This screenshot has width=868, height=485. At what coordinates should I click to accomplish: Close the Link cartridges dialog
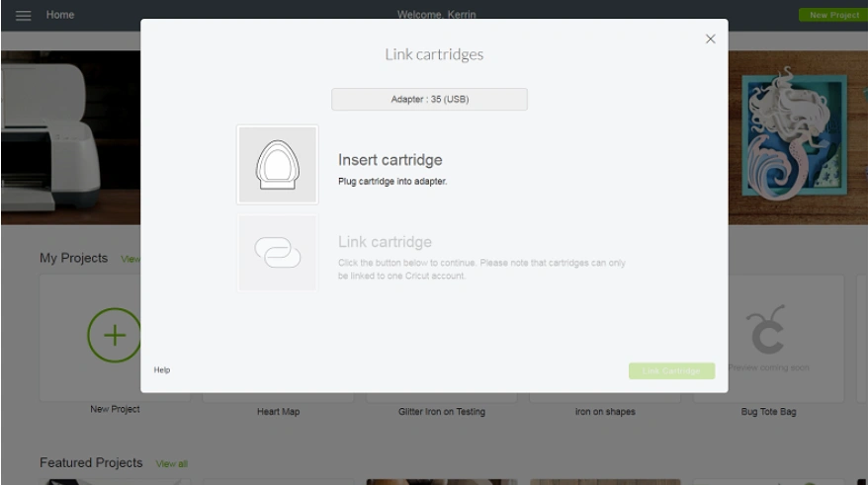tap(710, 39)
